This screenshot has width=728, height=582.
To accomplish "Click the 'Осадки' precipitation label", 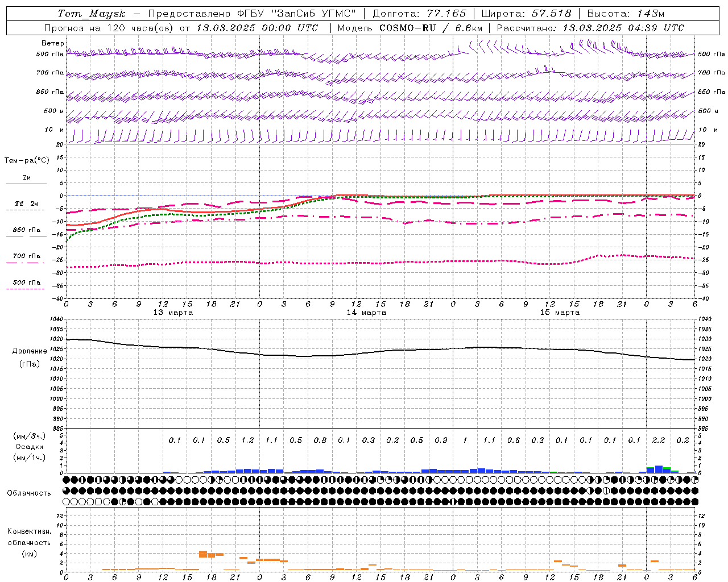I will click(30, 447).
